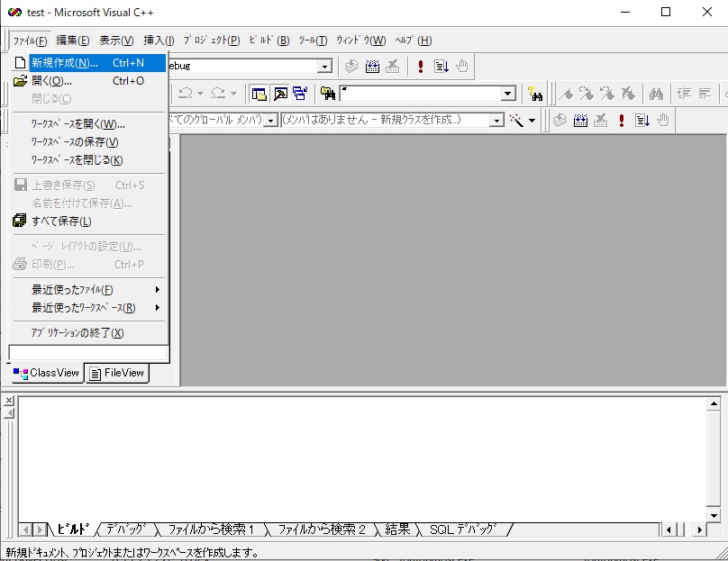Image resolution: width=728 pixels, height=561 pixels.
Task: Choose 開く(O)... from the File menu
Action: point(88,81)
